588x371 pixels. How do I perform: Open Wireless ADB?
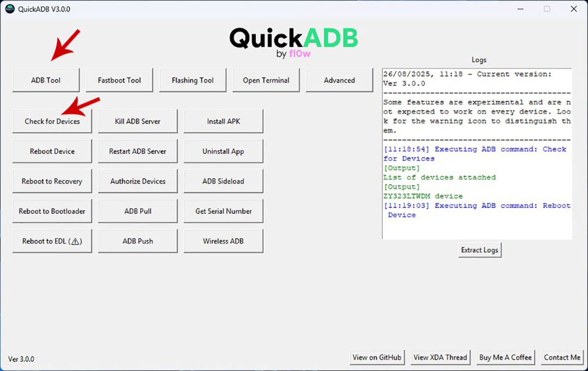click(x=223, y=241)
